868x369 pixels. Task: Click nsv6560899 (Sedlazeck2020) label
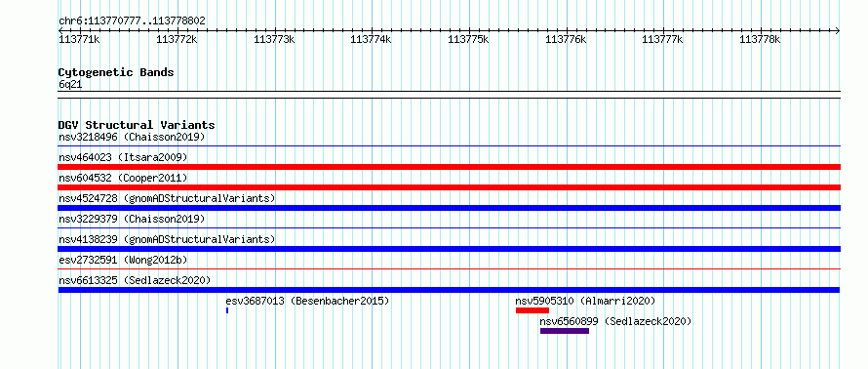click(615, 321)
